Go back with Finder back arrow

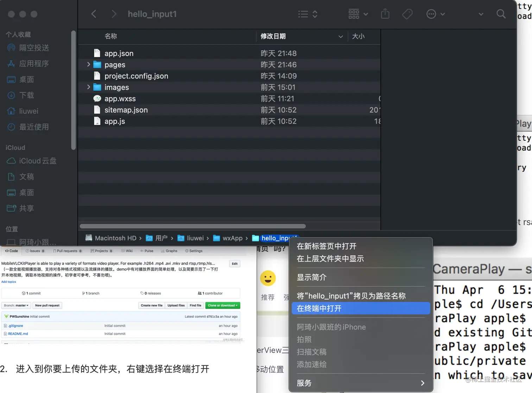click(94, 14)
